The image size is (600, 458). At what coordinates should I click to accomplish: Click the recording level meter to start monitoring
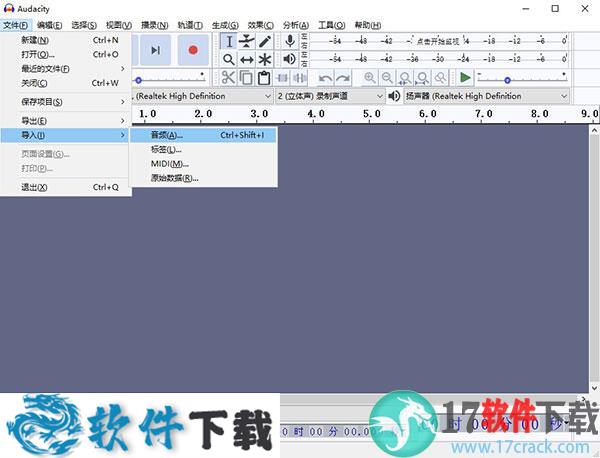(x=438, y=41)
